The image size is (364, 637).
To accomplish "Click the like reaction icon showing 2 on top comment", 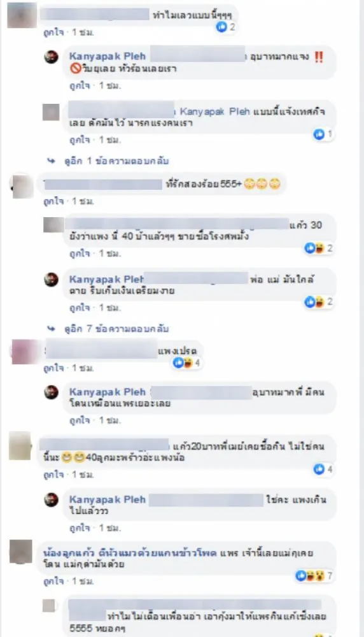I will pyautogui.click(x=221, y=27).
